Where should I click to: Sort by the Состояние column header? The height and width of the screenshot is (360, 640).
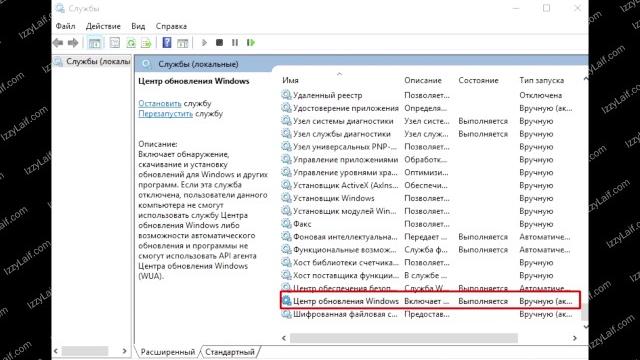pos(478,80)
